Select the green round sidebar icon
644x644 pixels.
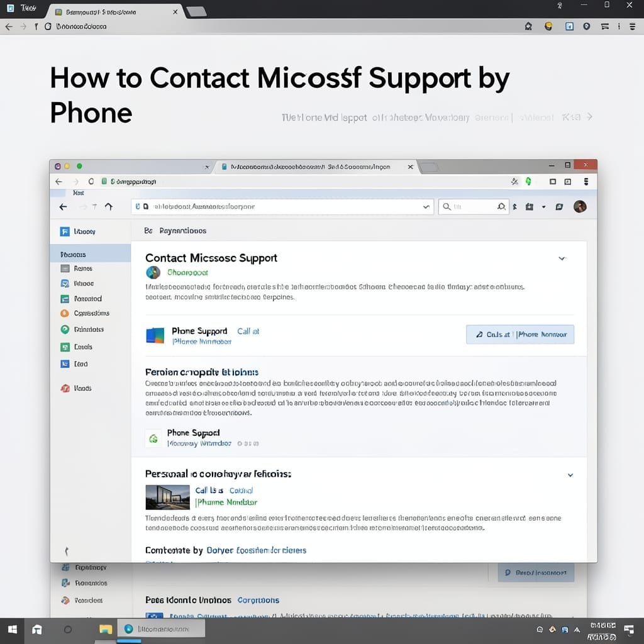65,330
